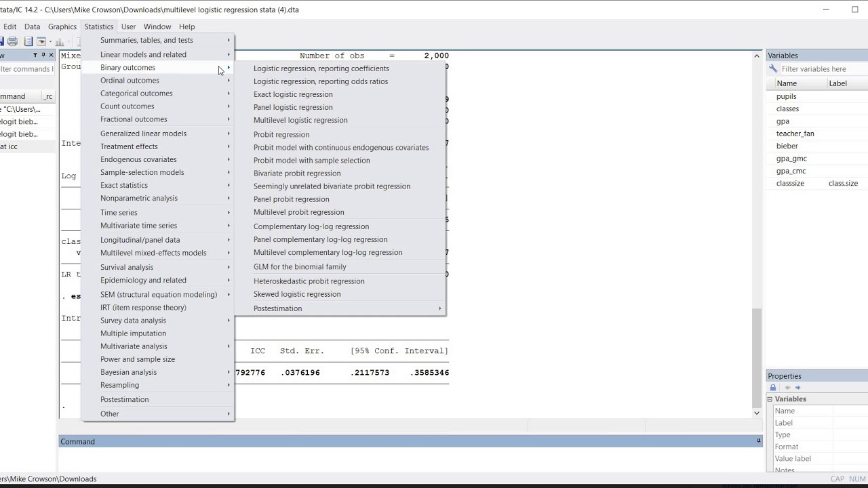Click the back arrow in Properties panel
Viewport: 868px width, 488px height.
[787, 388]
